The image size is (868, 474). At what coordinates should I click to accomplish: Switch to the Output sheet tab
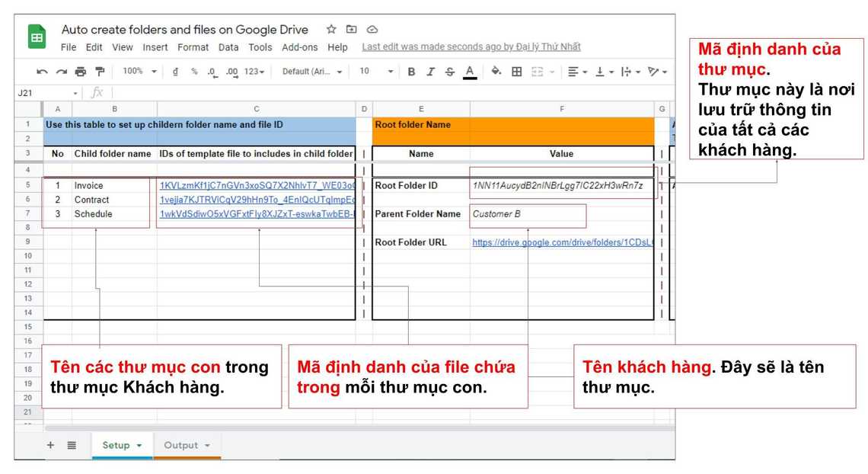181,445
